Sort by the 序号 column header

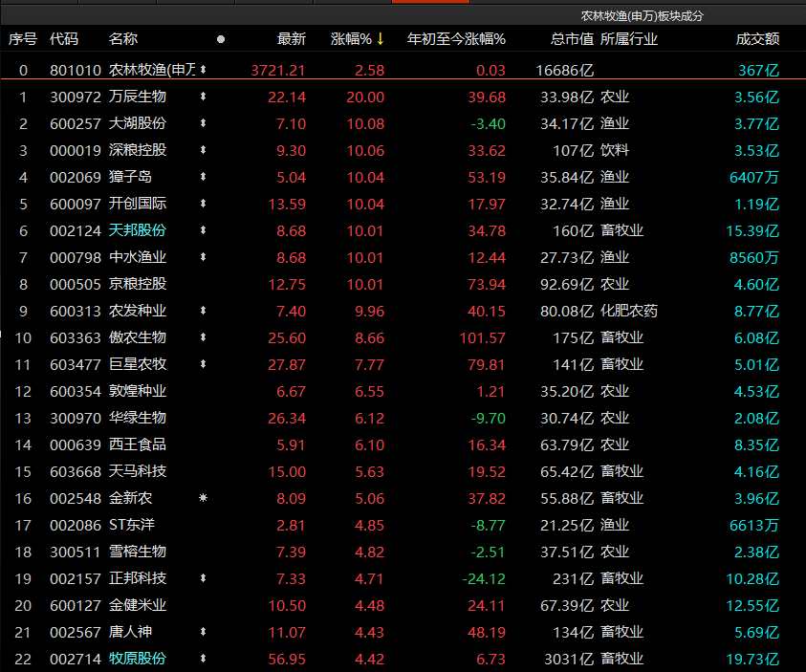[23, 38]
